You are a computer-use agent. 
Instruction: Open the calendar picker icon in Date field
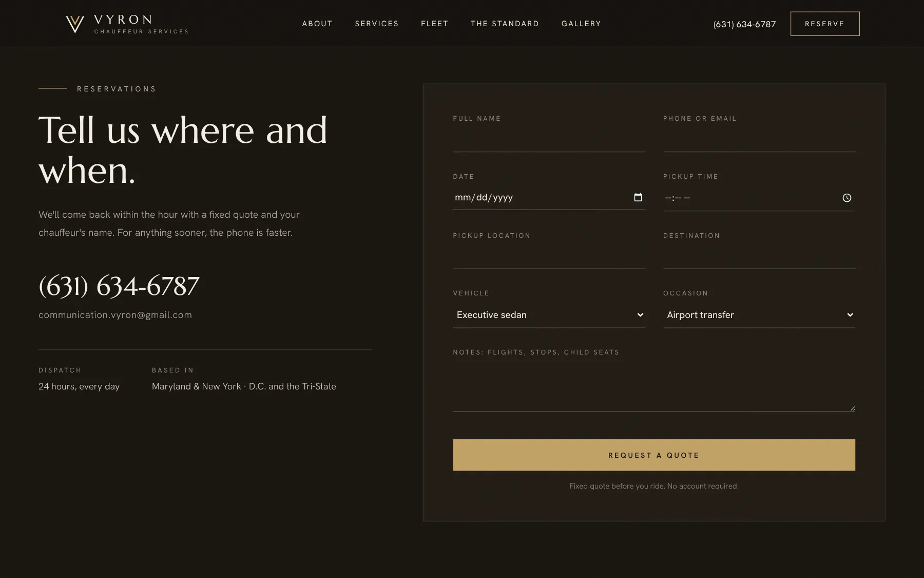coord(638,197)
